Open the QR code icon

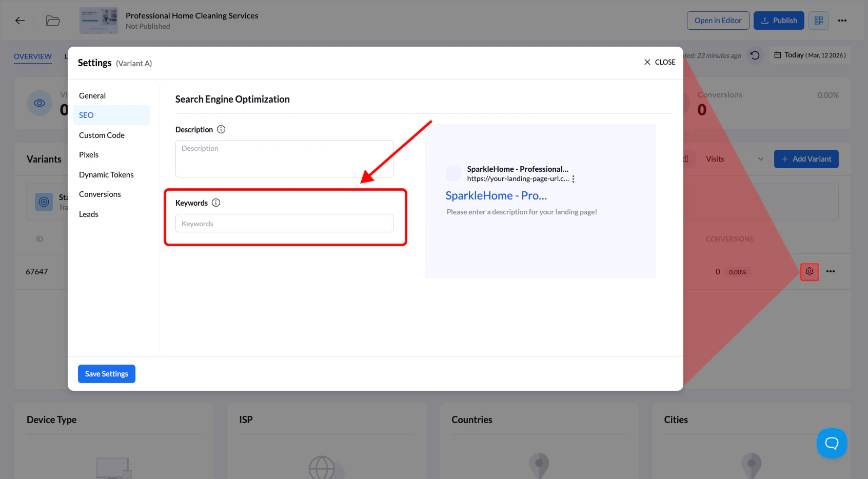point(819,21)
